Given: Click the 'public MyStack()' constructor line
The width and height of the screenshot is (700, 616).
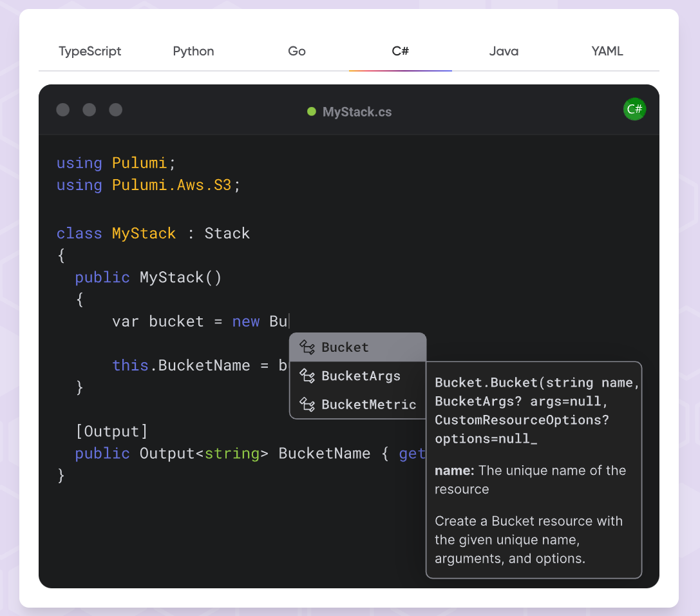Looking at the screenshot, I should point(148,278).
